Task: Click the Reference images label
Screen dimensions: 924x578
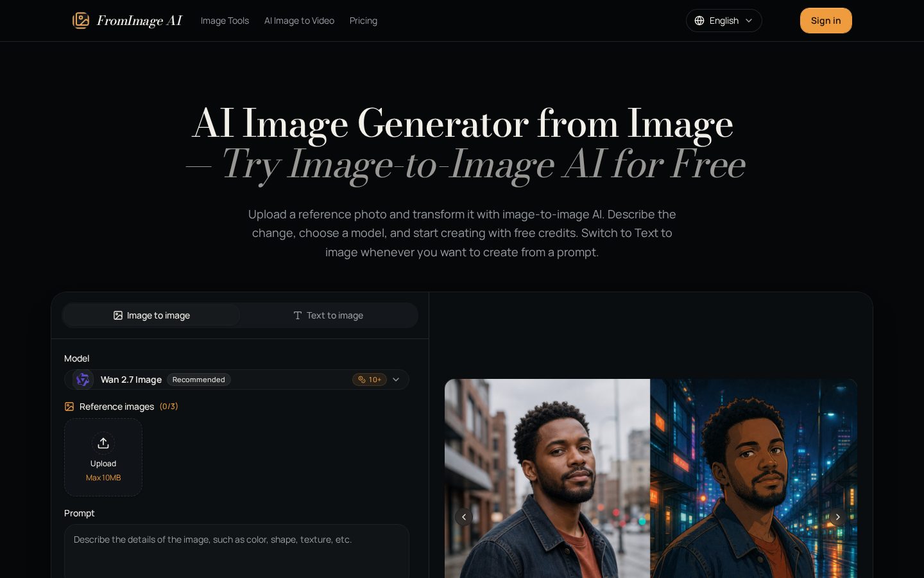Action: pos(117,407)
